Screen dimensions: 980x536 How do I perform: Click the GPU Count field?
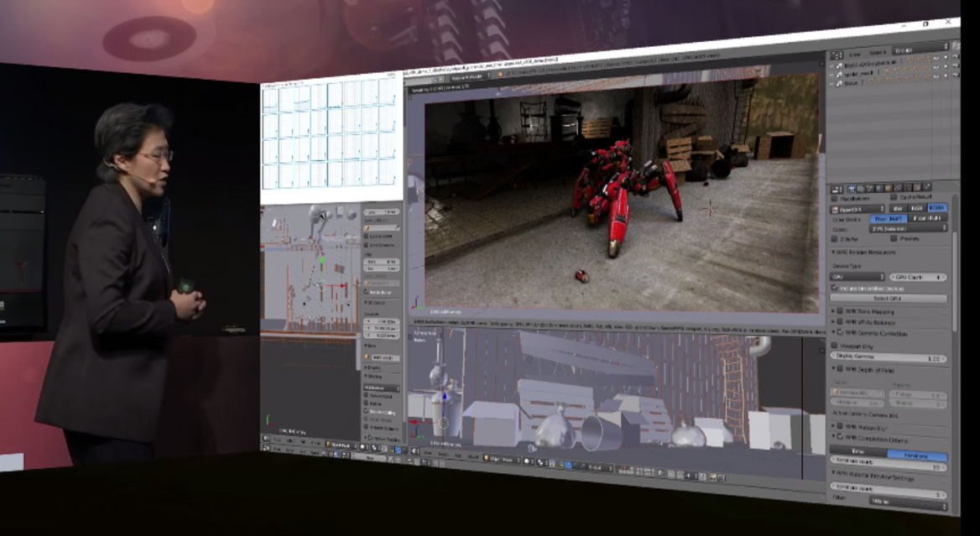[x=919, y=278]
